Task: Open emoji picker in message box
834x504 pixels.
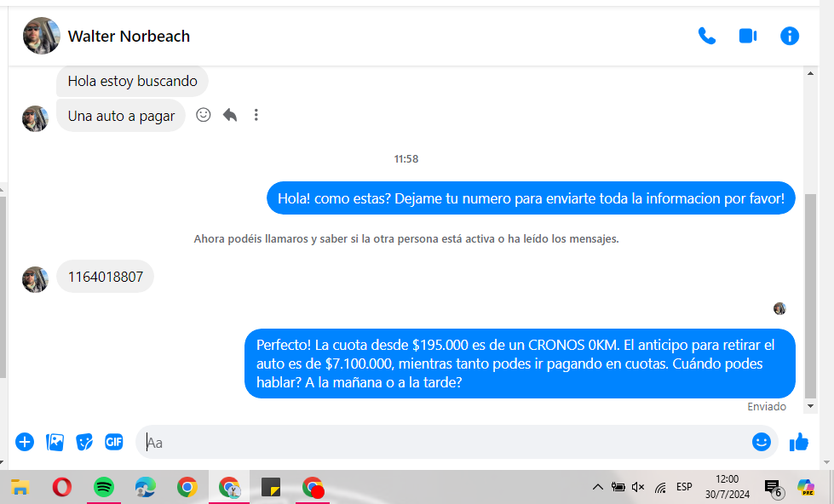Action: 761,442
